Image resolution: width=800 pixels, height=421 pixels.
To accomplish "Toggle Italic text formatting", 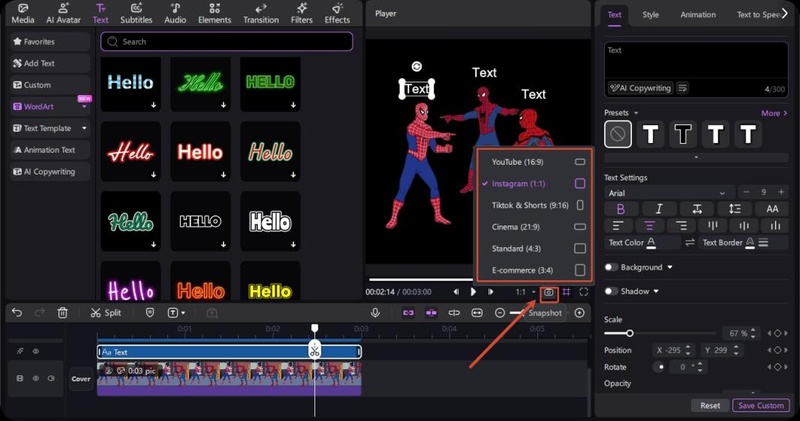I will point(659,209).
